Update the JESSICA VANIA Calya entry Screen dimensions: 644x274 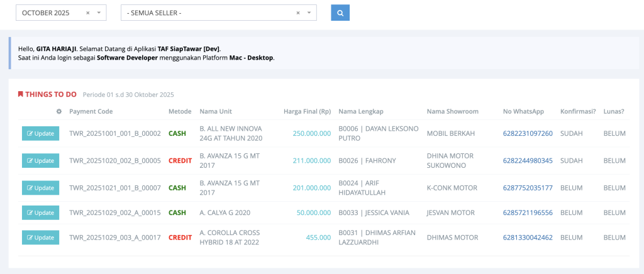(x=40, y=213)
